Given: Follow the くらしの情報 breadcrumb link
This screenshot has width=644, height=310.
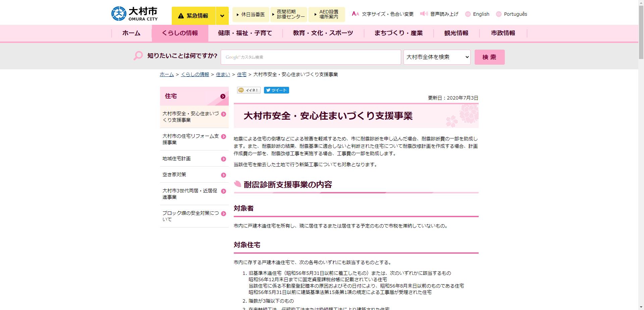Looking at the screenshot, I should (x=195, y=74).
